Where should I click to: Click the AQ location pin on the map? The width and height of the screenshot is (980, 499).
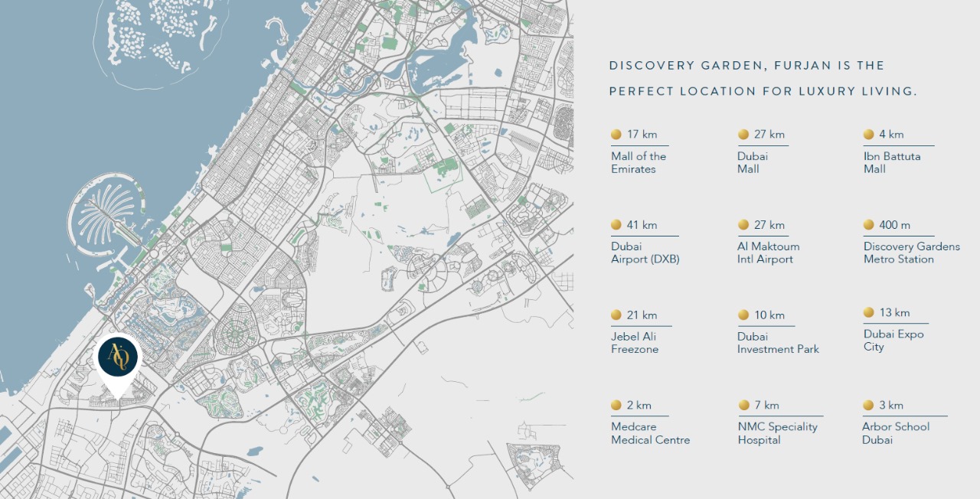[118, 367]
